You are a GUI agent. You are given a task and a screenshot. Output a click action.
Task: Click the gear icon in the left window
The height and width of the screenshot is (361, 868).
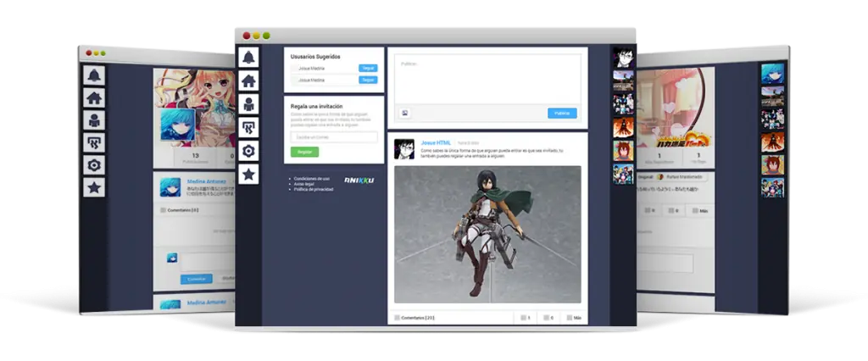coord(94,165)
